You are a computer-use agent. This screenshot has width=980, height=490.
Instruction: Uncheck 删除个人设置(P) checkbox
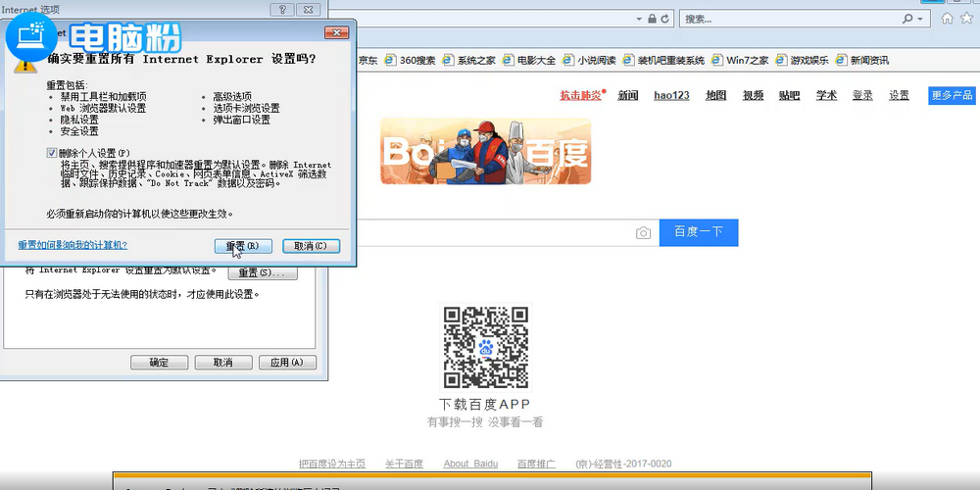pos(52,153)
